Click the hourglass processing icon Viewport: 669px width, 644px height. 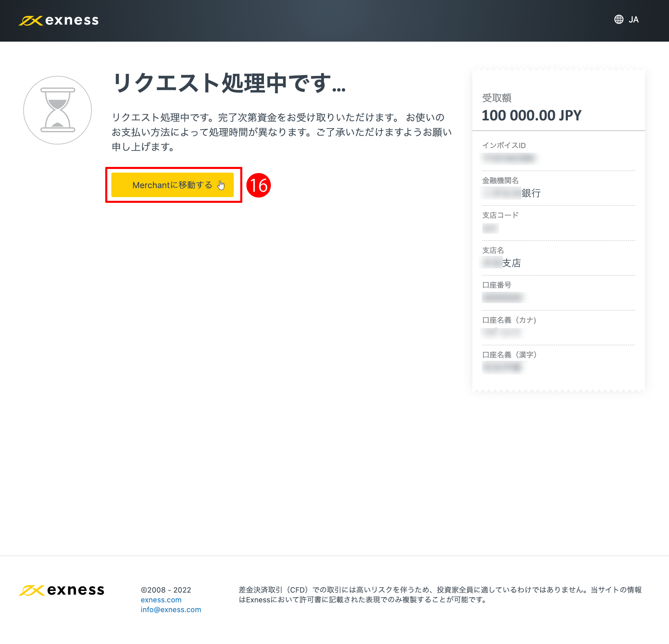coord(57,110)
